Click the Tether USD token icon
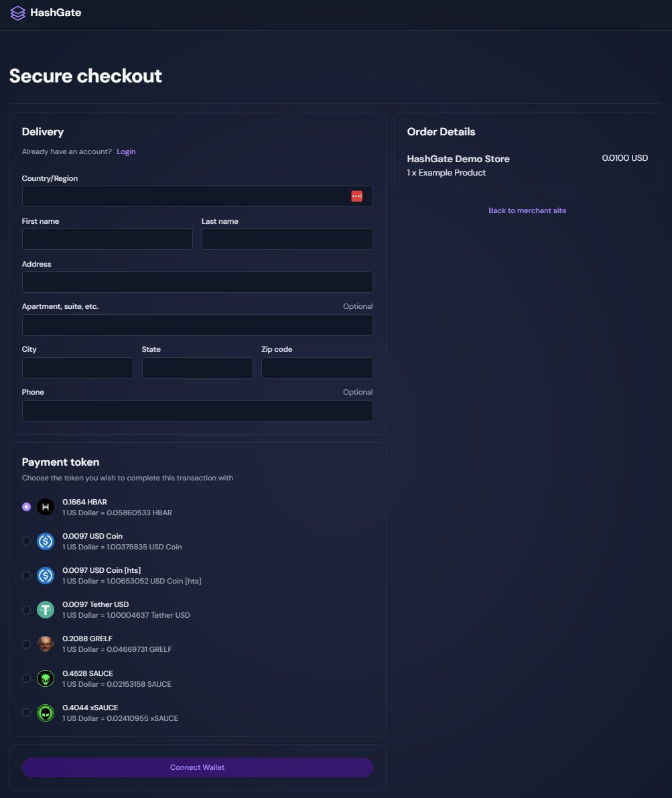Image resolution: width=672 pixels, height=798 pixels. click(x=46, y=610)
